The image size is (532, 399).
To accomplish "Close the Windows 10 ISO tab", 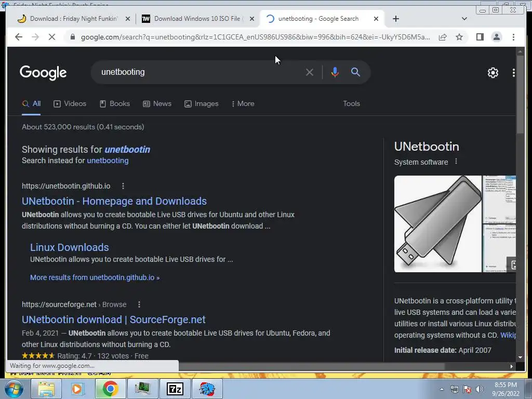I will tap(252, 19).
